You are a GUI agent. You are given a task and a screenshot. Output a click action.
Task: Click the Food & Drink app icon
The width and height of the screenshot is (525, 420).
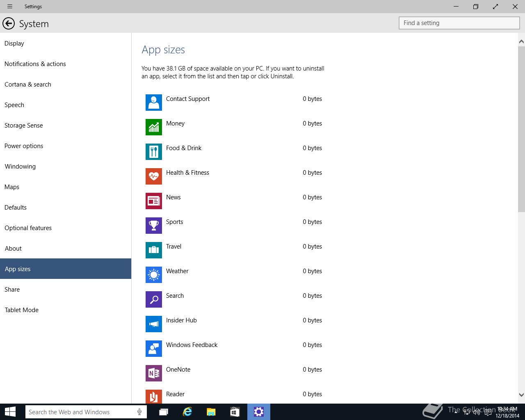pos(154,152)
